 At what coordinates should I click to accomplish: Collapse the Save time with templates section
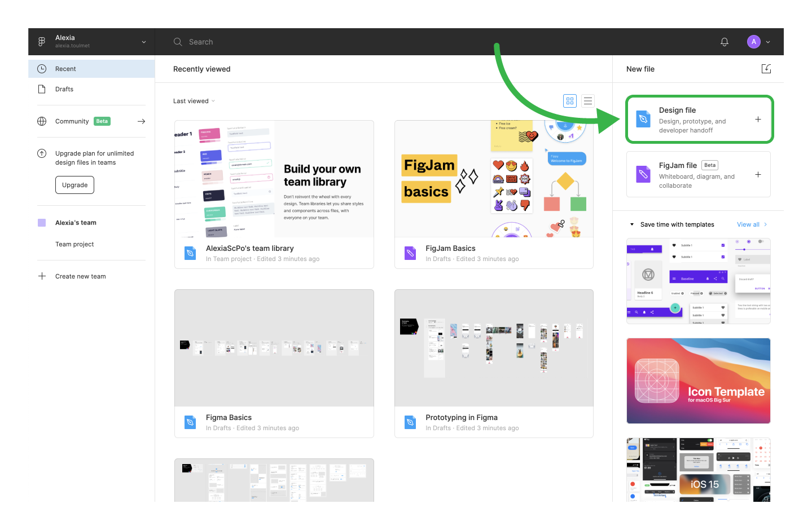631,224
